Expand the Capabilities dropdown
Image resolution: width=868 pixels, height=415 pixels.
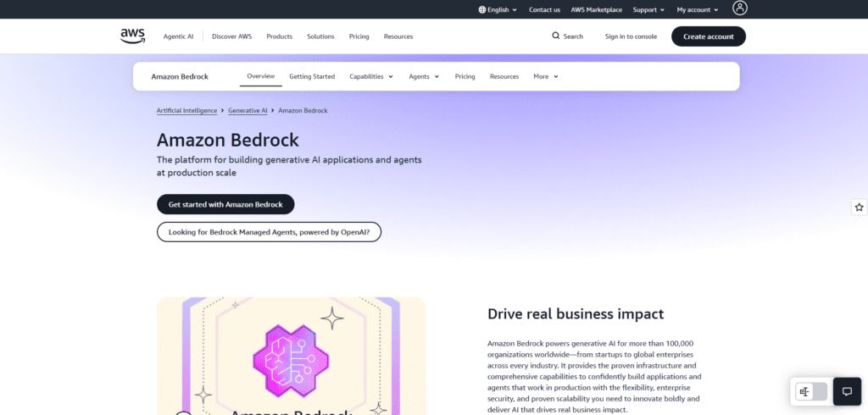tap(371, 76)
